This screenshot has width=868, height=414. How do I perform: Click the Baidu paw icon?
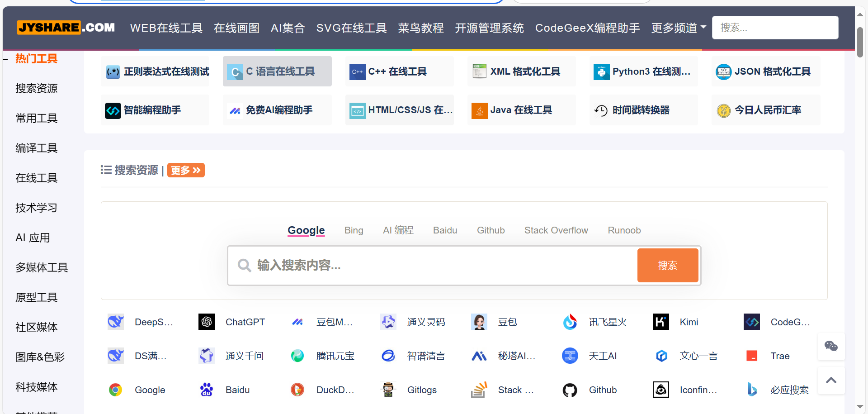207,390
